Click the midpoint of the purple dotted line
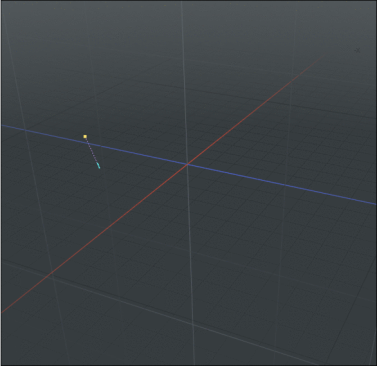Screen dimensions: 377x366 point(92,151)
